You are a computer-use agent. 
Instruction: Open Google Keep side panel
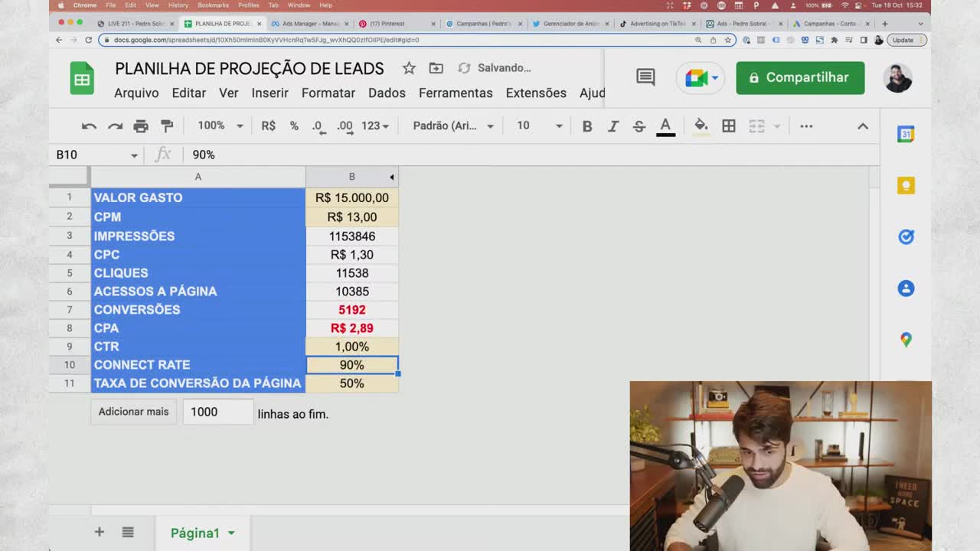coord(906,185)
